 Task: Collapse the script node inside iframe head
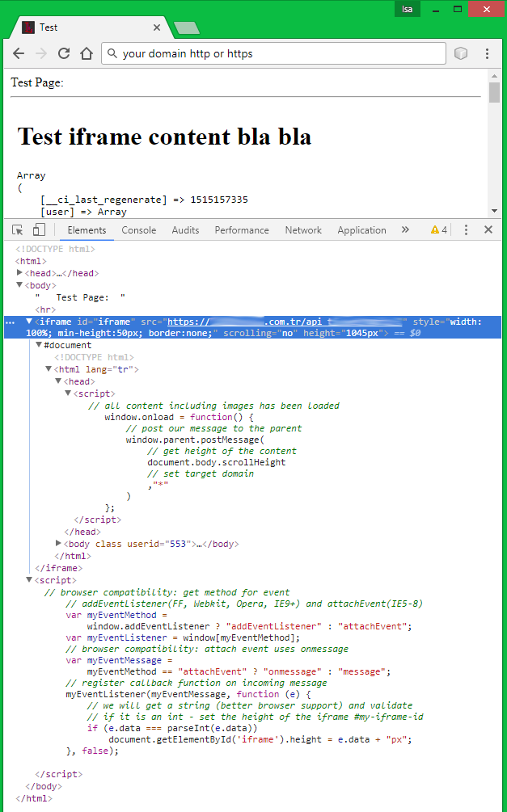coord(67,393)
